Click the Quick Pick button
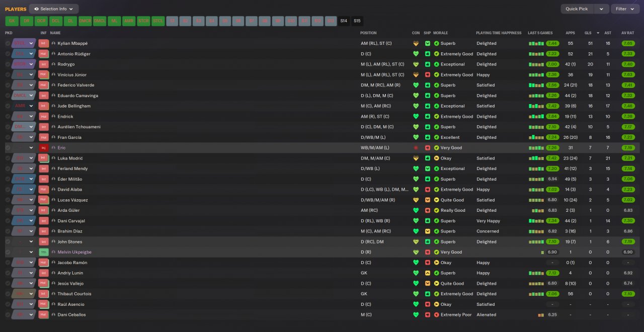Viewport: 644px width, 332px height. tap(577, 9)
